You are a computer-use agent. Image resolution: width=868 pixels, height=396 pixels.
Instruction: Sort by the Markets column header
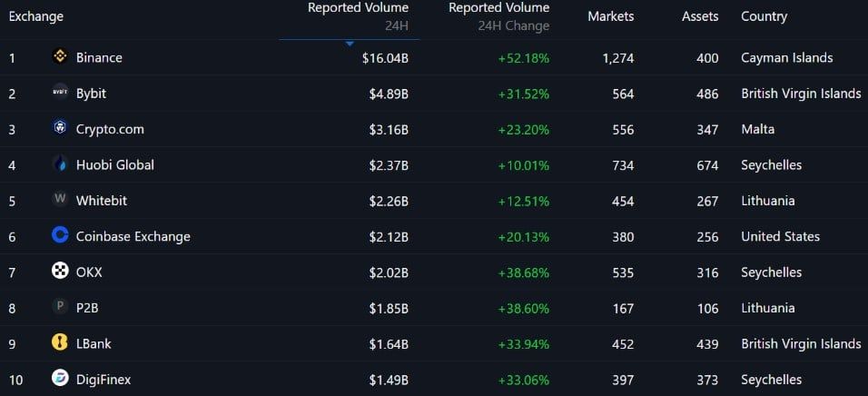point(610,16)
